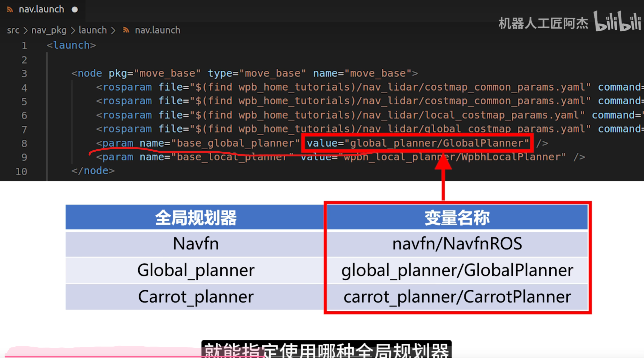The image size is (644, 358).
Task: Click the opening launch tag on line 1
Action: pos(71,45)
